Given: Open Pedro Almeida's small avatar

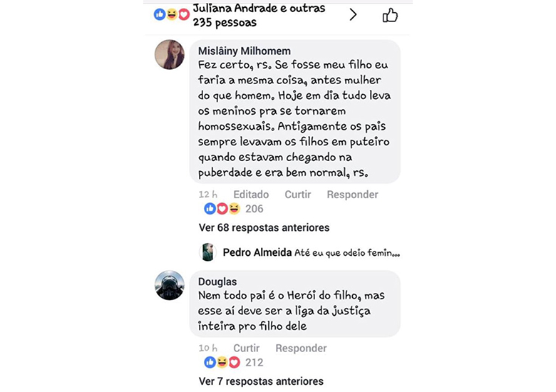Looking at the screenshot, I should tap(207, 252).
